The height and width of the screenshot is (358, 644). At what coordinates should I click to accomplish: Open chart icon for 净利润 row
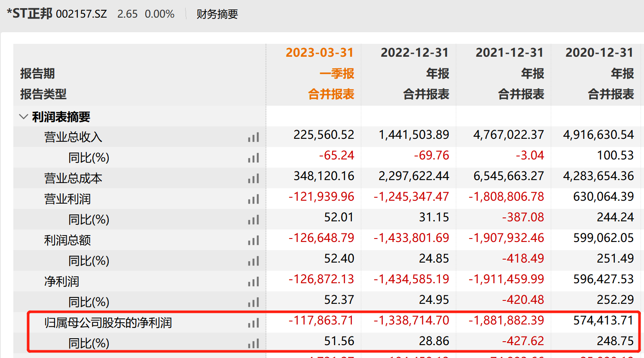pyautogui.click(x=253, y=282)
